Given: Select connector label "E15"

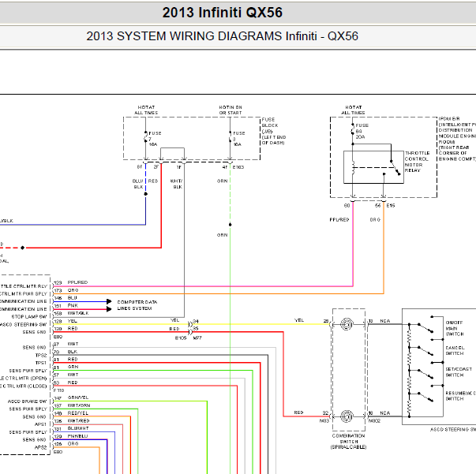Looking at the screenshot, I should tap(391, 206).
